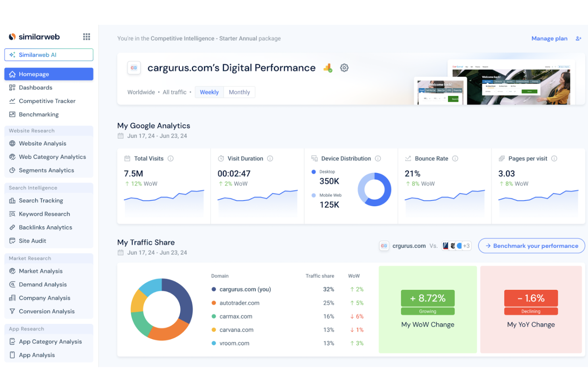Click the Google Analytics icon next to cargurus.com heading
Screen dimensions: 588x392
click(x=327, y=68)
